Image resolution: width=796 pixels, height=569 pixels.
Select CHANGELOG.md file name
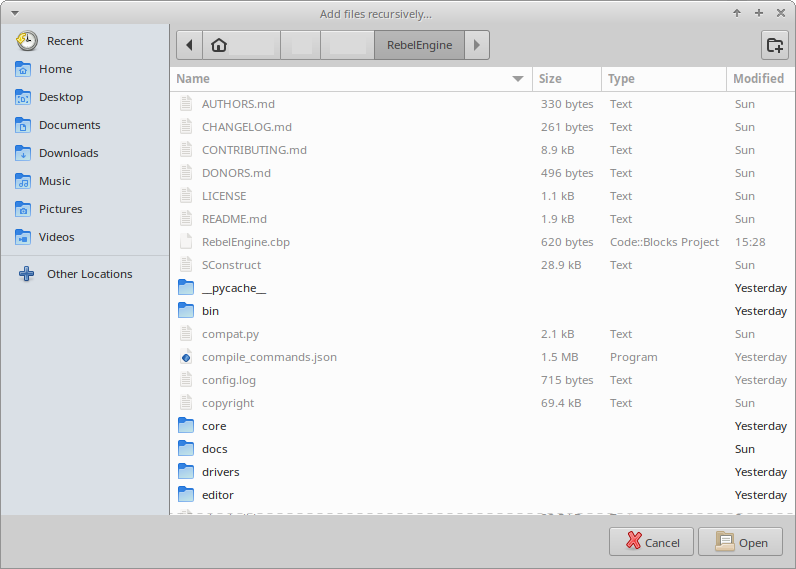pyautogui.click(x=247, y=127)
